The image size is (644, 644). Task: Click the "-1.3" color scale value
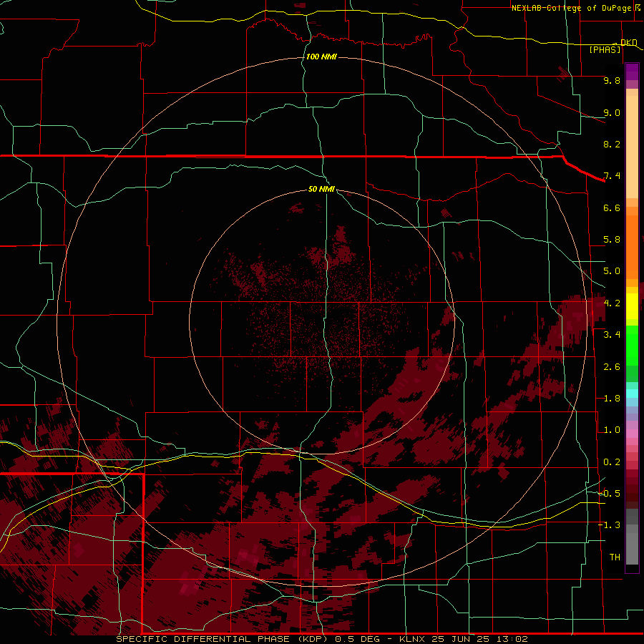(609, 525)
